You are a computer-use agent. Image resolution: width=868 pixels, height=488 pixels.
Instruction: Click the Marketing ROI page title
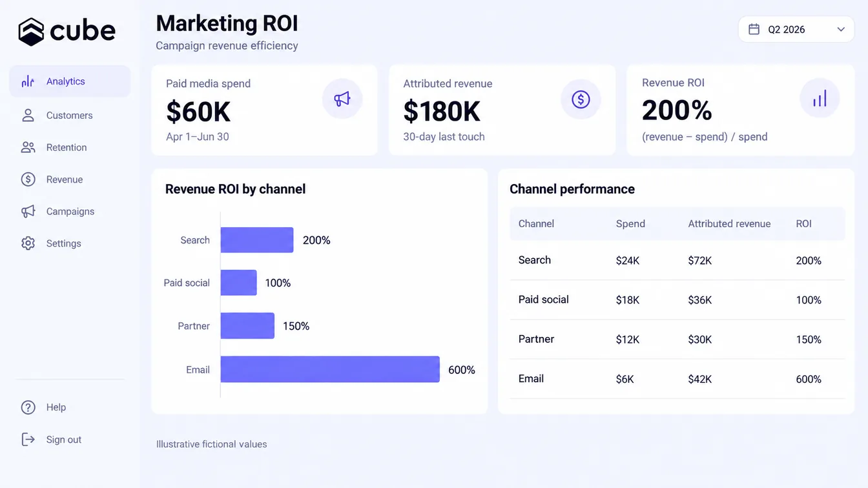coord(227,23)
